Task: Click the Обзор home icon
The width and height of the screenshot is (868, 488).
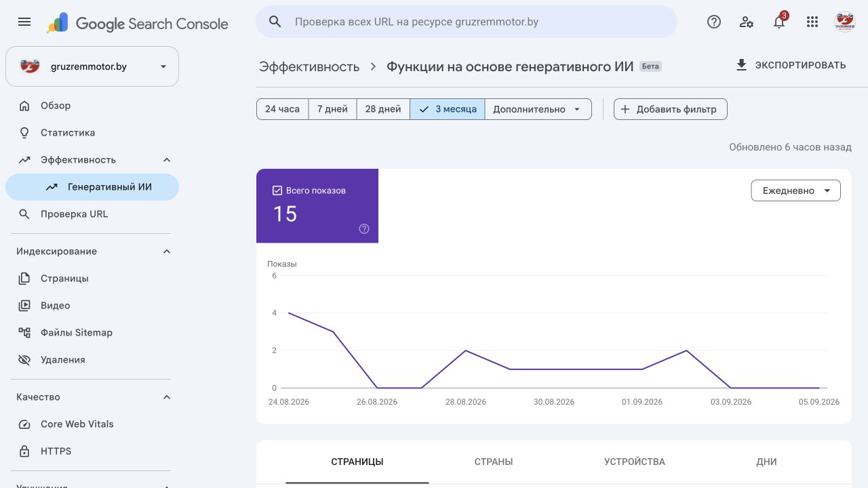Action: 24,106
